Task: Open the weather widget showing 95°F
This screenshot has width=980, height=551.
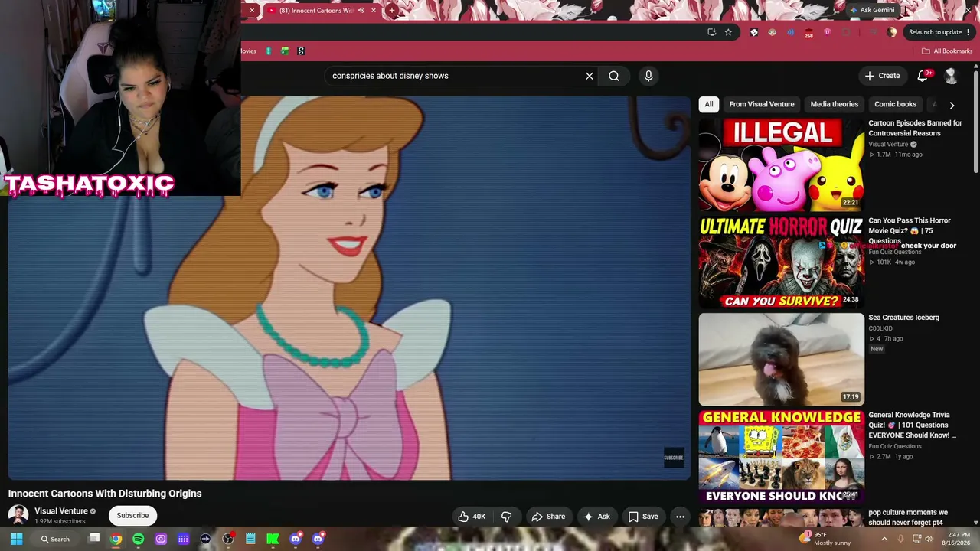Action: 825,539
